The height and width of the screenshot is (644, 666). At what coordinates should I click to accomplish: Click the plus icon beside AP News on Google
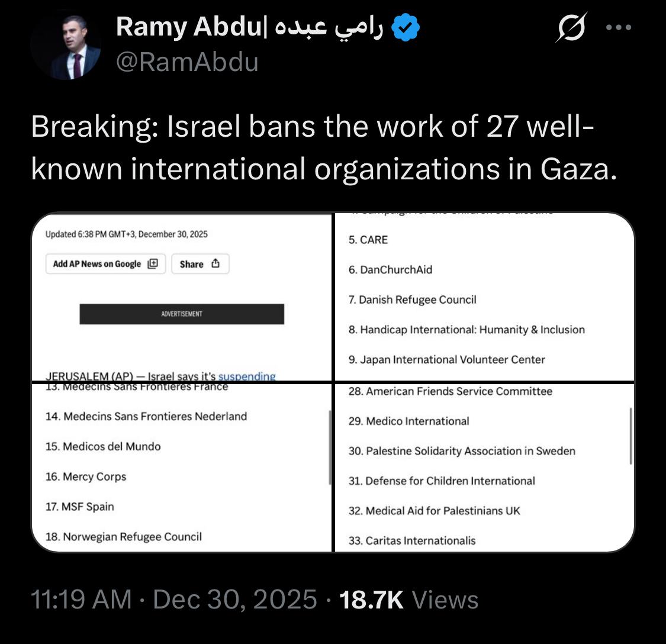click(x=153, y=264)
